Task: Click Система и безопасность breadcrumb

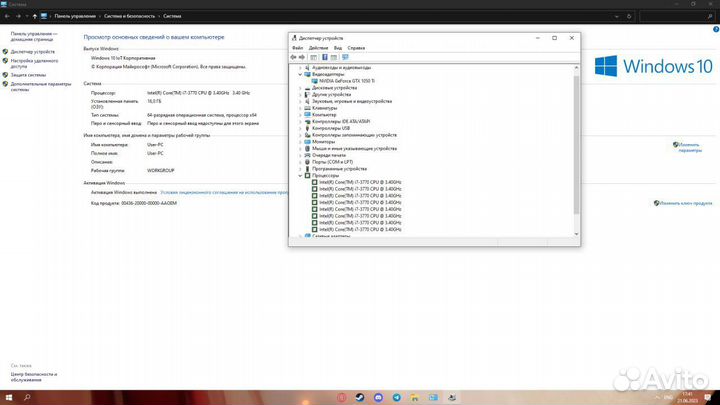Action: pos(129,16)
